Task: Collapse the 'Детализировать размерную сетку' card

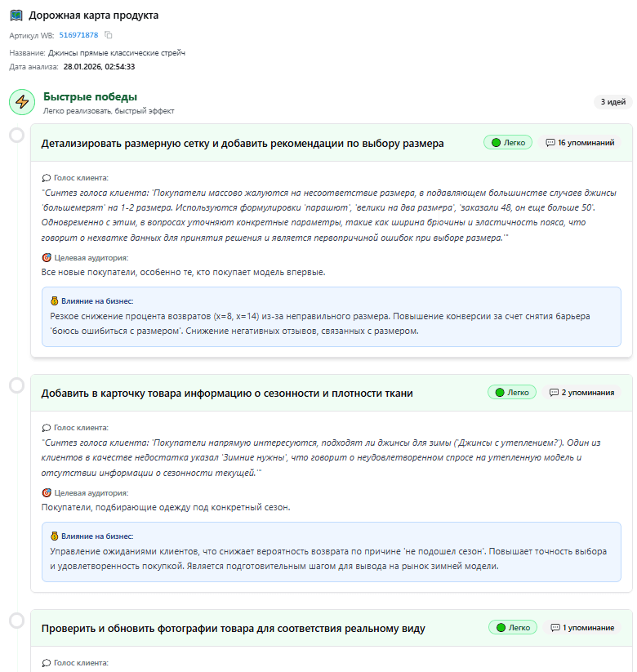Action: pyautogui.click(x=243, y=143)
